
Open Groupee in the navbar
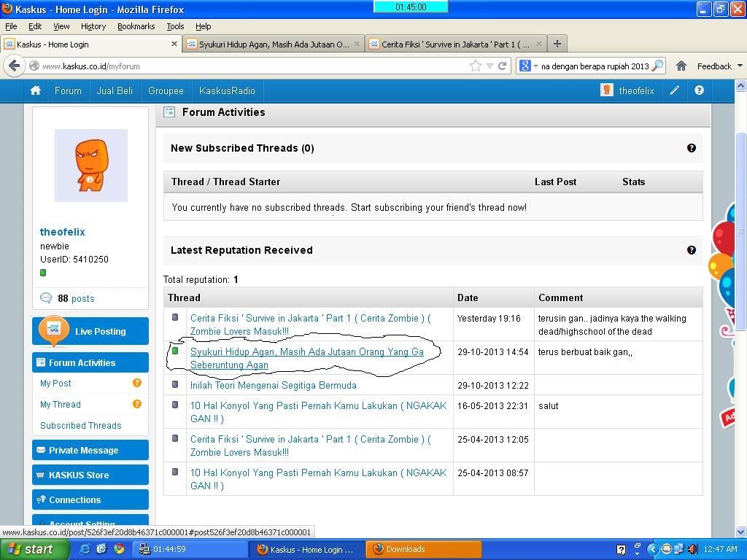[x=166, y=90]
